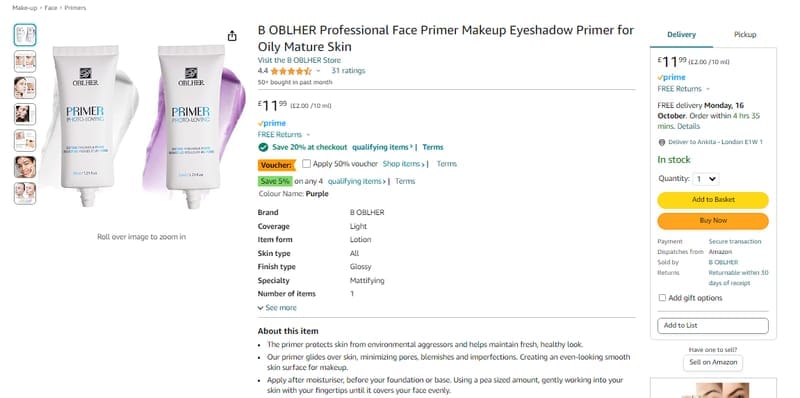Image resolution: width=800 pixels, height=398 pixels.
Task: Select the Delivery tab
Action: (682, 35)
